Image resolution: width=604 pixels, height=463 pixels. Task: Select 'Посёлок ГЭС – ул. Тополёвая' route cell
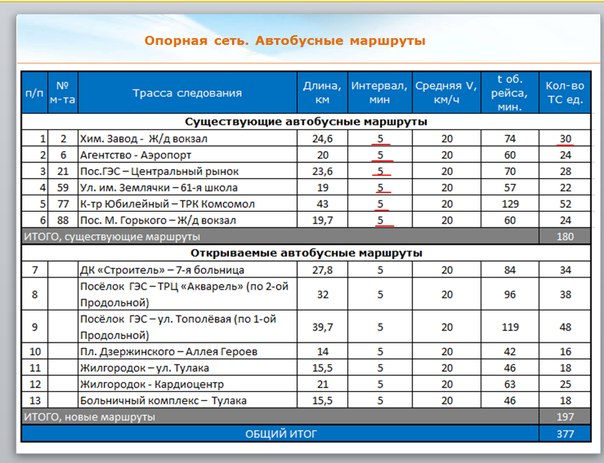click(x=187, y=327)
